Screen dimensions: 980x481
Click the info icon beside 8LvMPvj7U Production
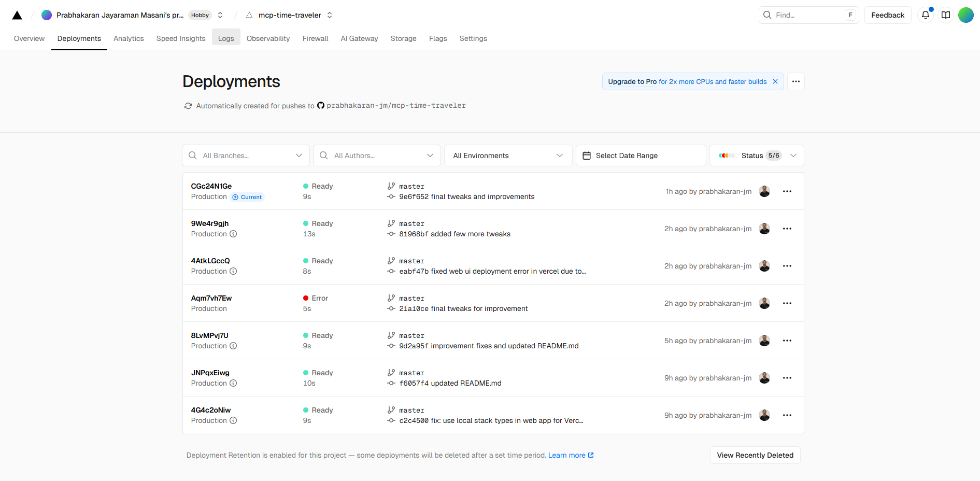click(233, 346)
